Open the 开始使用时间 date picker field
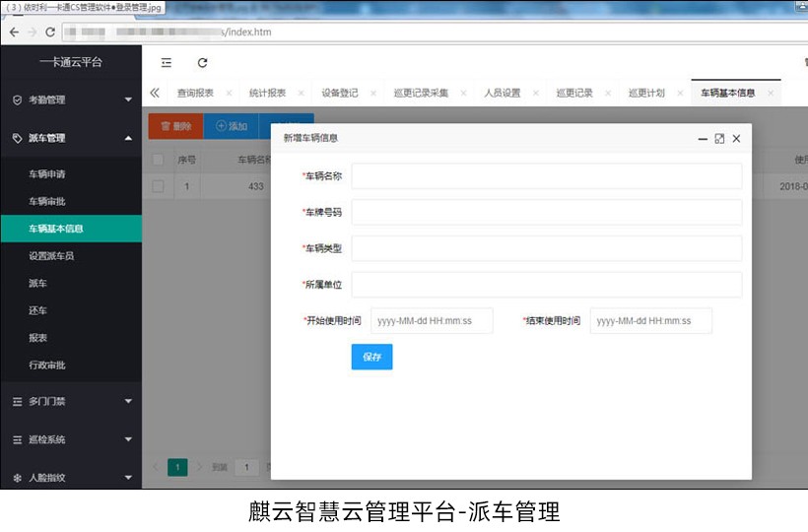Screen dimensions: 808x532 pos(432,321)
